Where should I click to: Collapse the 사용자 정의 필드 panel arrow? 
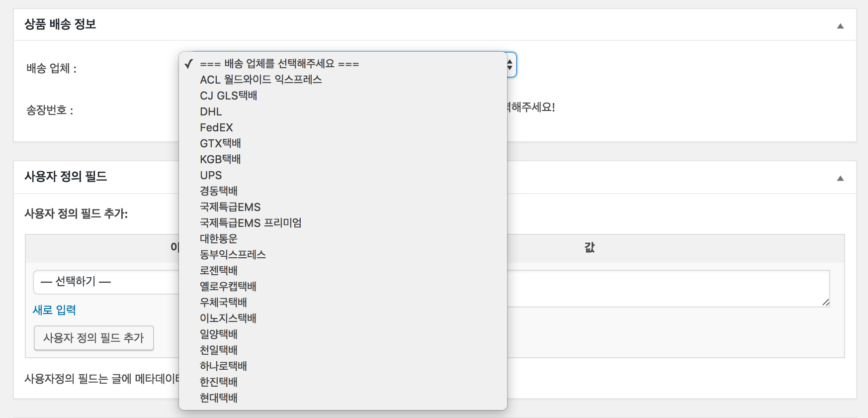(x=840, y=178)
